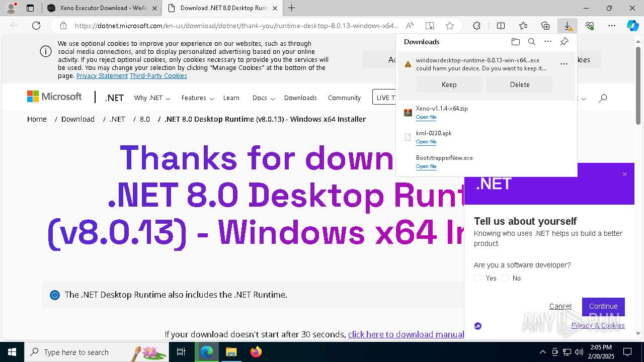This screenshot has width=644, height=362.
Task: Select No for software developer
Action: point(505,278)
